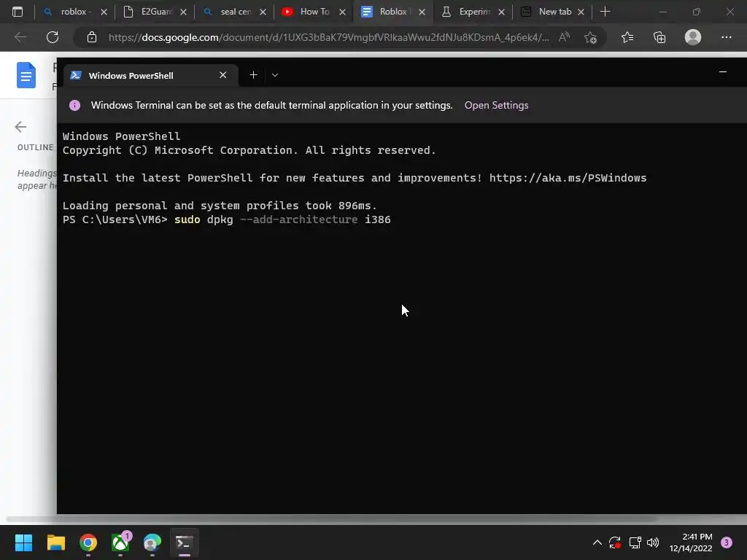The image size is (747, 560).
Task: Select the Windows PowerShell terminal tab
Action: tap(150, 75)
